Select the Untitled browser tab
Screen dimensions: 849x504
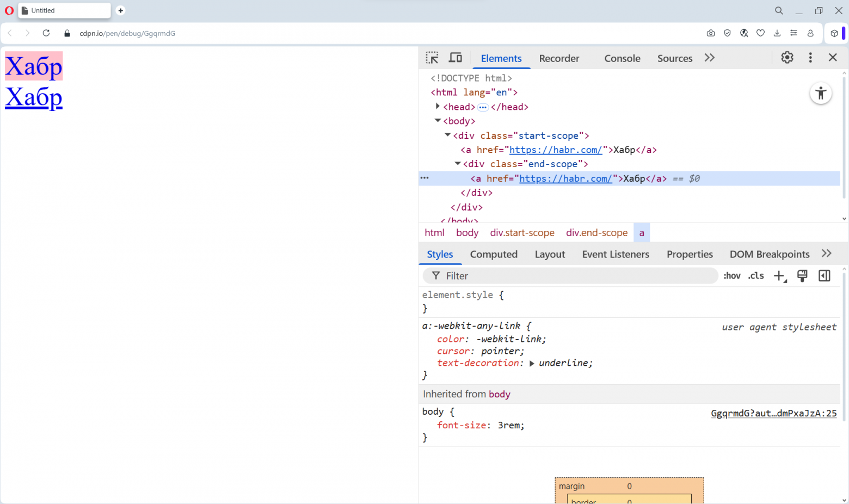64,10
